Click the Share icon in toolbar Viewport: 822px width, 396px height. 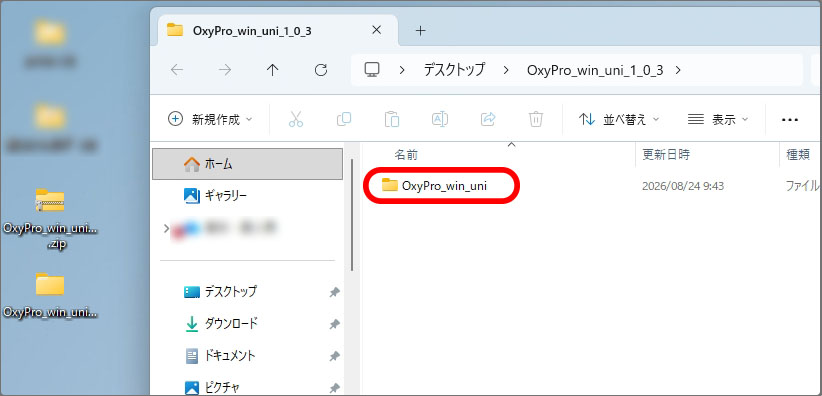point(488,120)
